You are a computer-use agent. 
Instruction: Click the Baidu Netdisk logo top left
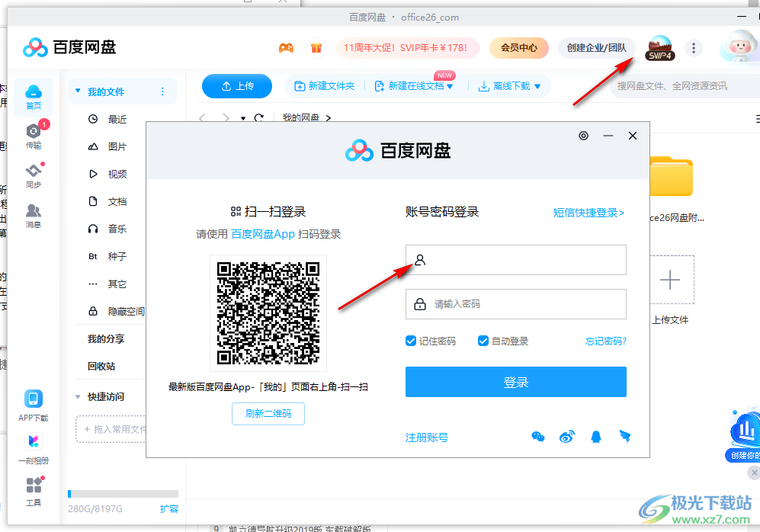[x=69, y=47]
